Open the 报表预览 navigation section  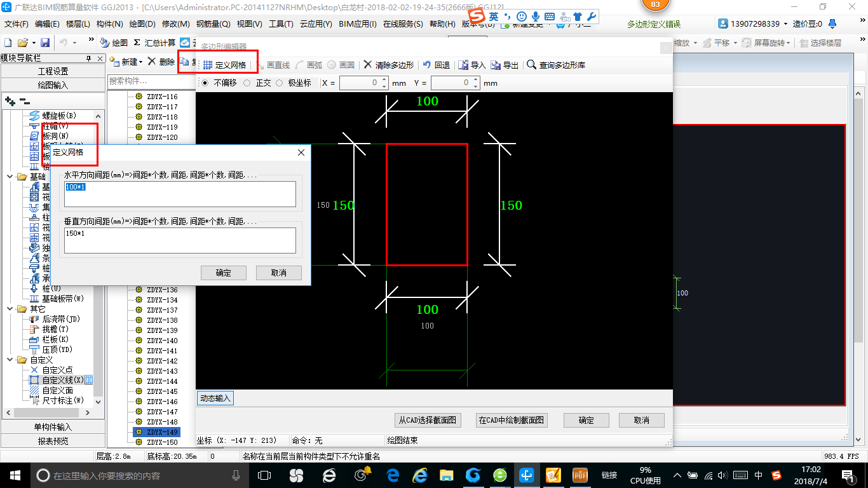tap(53, 440)
